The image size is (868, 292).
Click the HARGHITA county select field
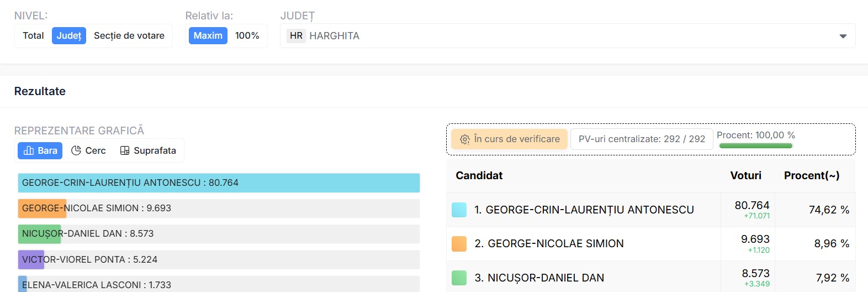click(x=552, y=36)
